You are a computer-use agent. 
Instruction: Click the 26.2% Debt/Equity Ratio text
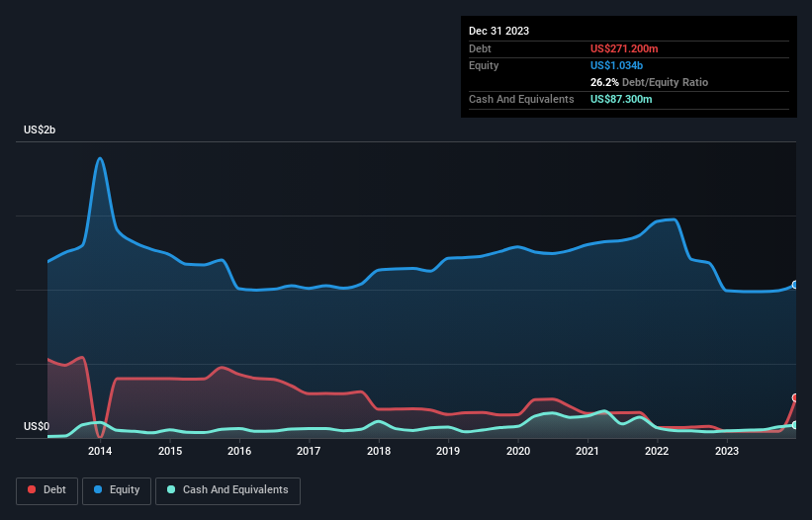tap(649, 82)
